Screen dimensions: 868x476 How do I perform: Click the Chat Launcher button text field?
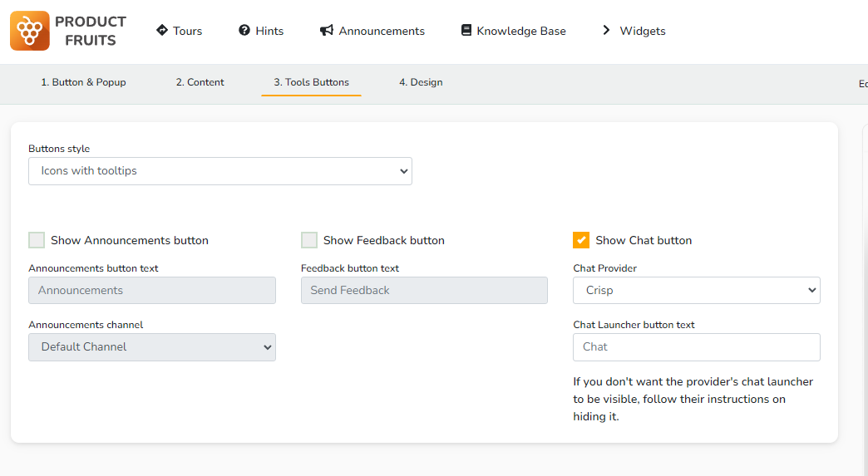click(696, 347)
